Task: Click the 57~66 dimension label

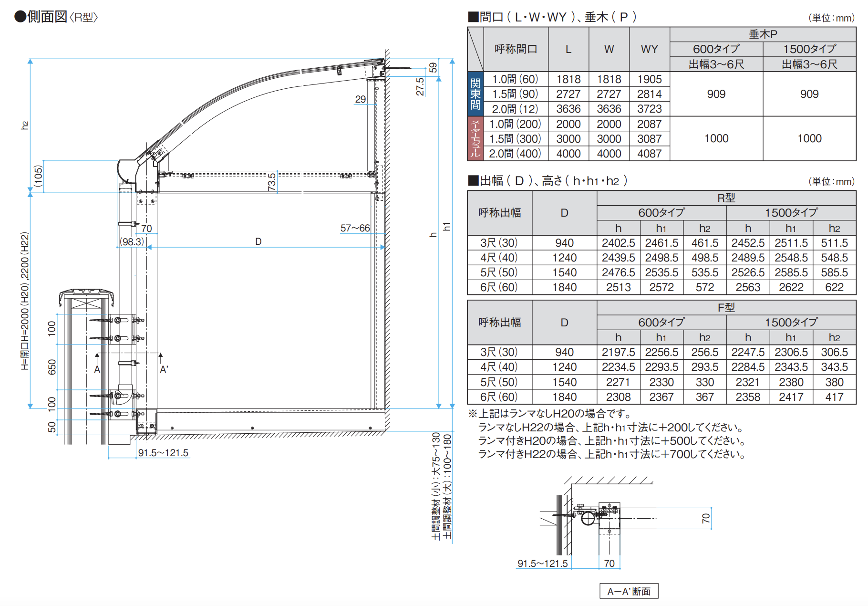Action: click(355, 228)
